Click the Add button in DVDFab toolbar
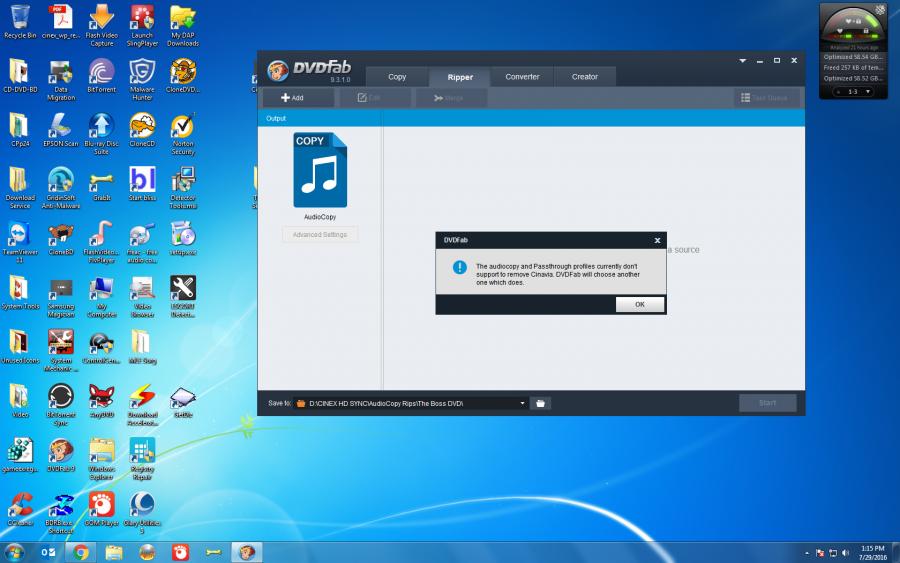The width and height of the screenshot is (900, 563). (x=298, y=98)
